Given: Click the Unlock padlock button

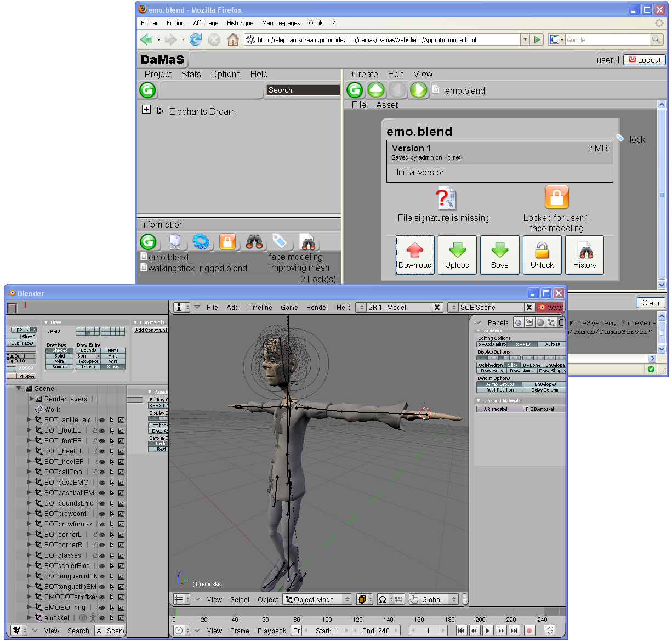Looking at the screenshot, I should click(x=542, y=255).
